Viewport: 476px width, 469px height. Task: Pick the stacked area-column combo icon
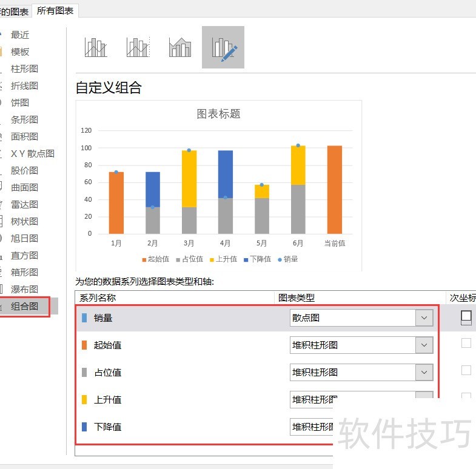coord(180,47)
